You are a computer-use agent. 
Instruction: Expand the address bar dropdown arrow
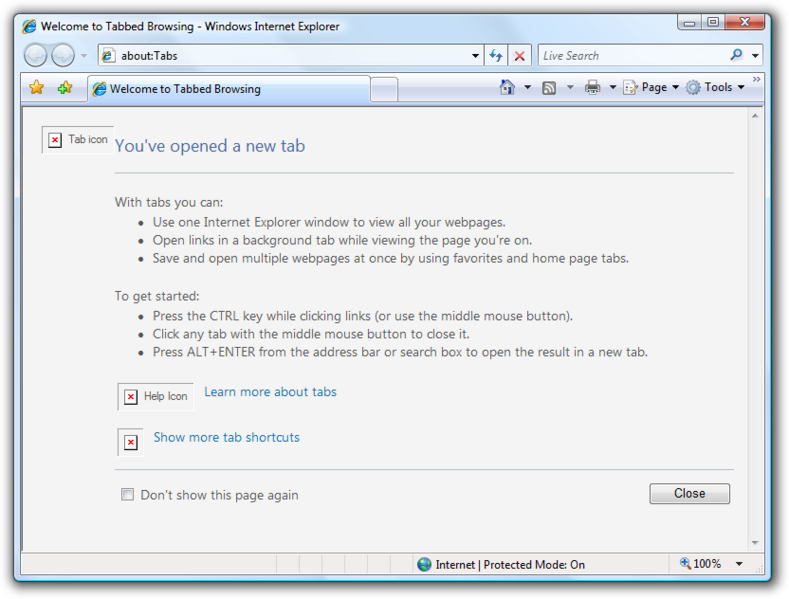(476, 55)
